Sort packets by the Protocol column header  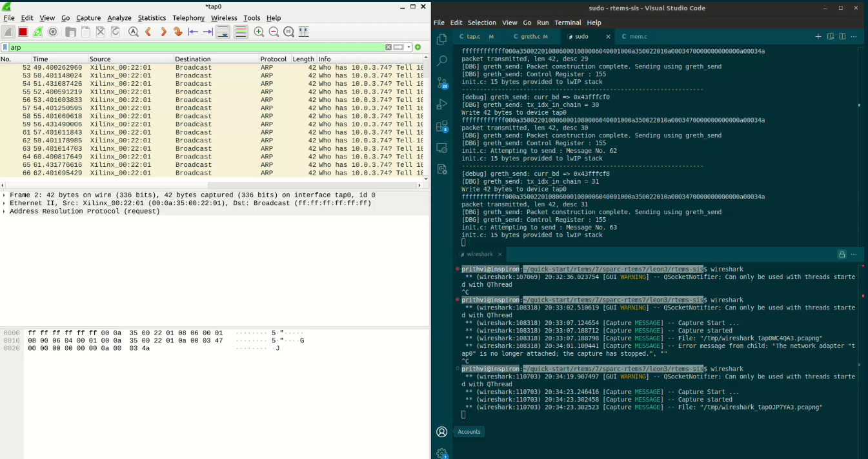click(274, 59)
